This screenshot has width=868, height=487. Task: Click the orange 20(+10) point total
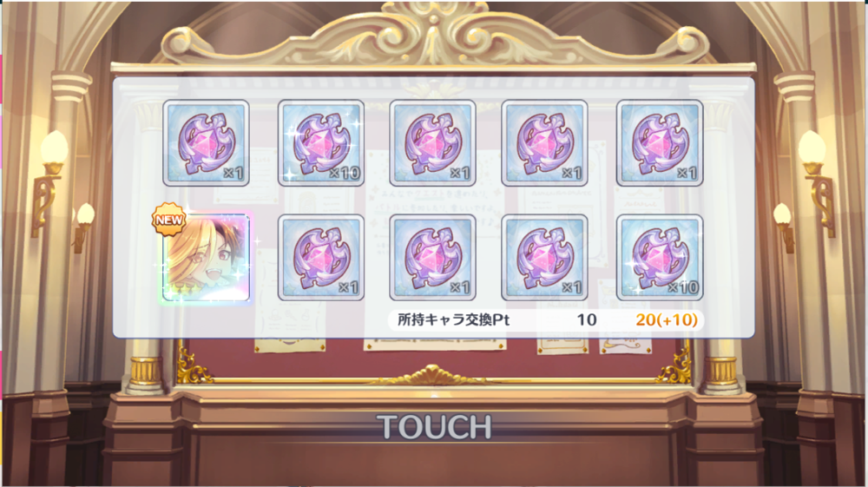click(667, 319)
